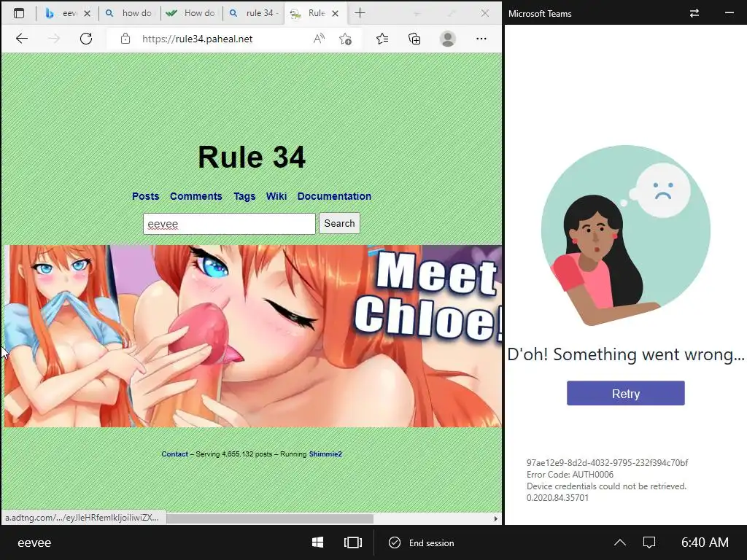View site information lock icon
747x560 pixels.
click(x=125, y=39)
